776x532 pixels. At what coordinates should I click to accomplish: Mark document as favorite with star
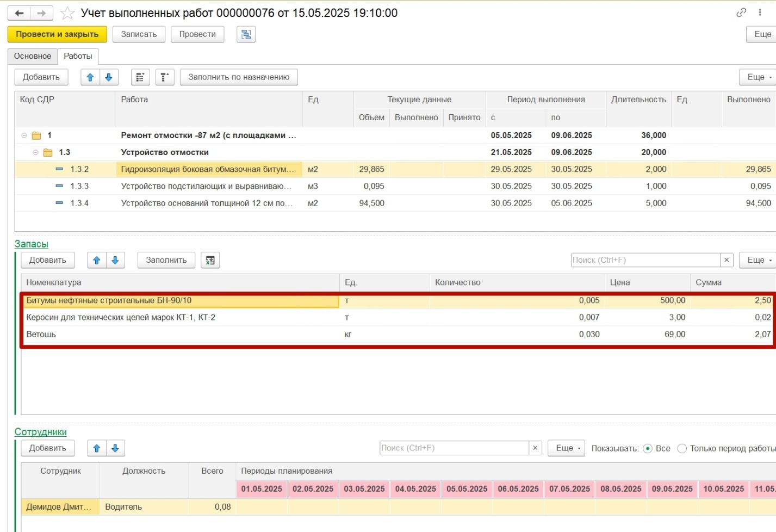(x=67, y=13)
